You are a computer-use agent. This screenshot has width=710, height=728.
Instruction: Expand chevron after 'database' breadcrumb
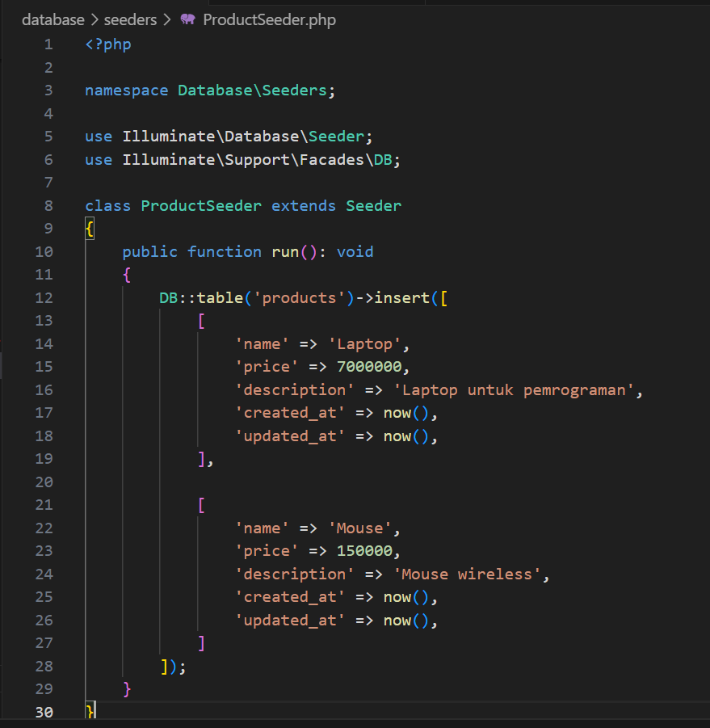(x=95, y=19)
